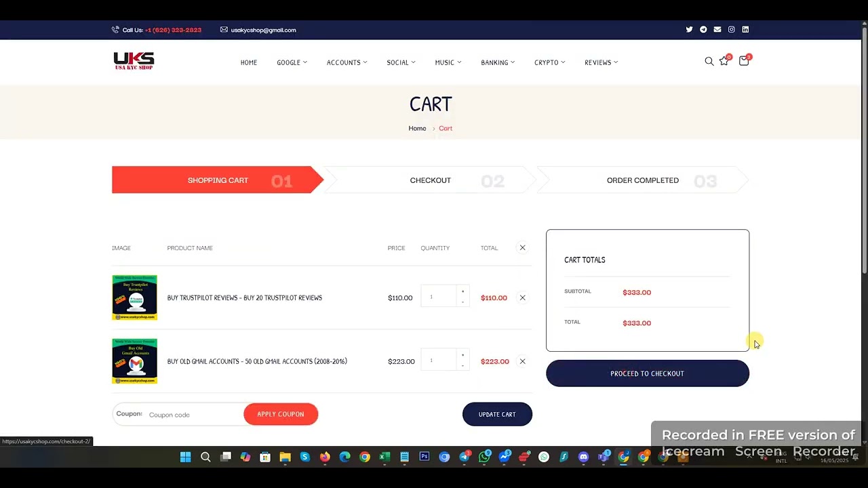868x488 pixels.
Task: Open Windows taskbar search icon
Action: pos(205,457)
